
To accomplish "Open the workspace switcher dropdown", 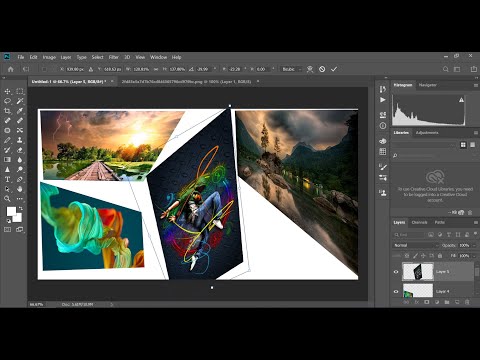I will click(457, 69).
